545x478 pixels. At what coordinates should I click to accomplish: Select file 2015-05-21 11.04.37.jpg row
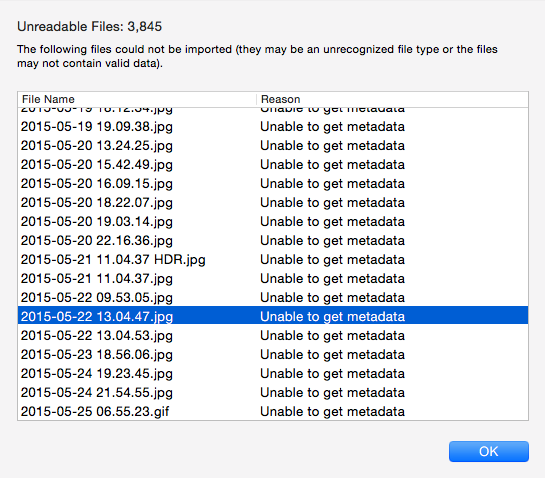coord(273,278)
